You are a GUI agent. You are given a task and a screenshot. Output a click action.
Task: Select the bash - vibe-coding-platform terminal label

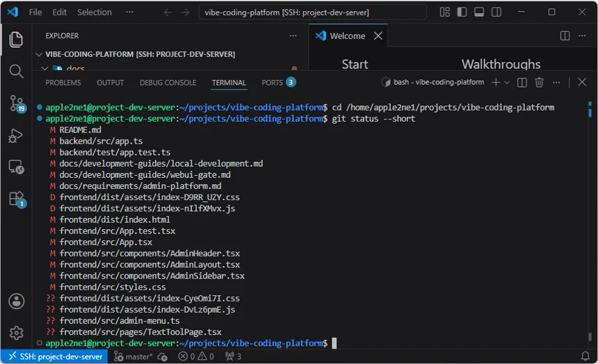pos(433,83)
